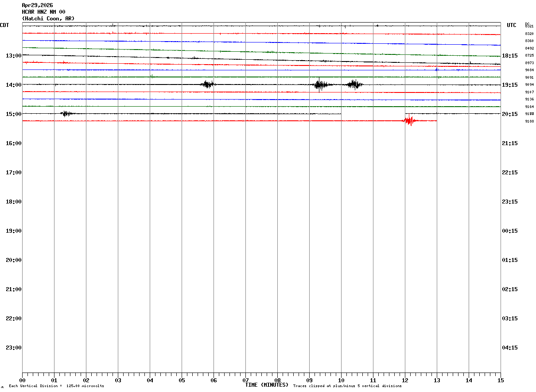This screenshot has height=392, width=536.
Task: Click the 03:15 UTC time label
Action: pyautogui.click(x=510, y=318)
